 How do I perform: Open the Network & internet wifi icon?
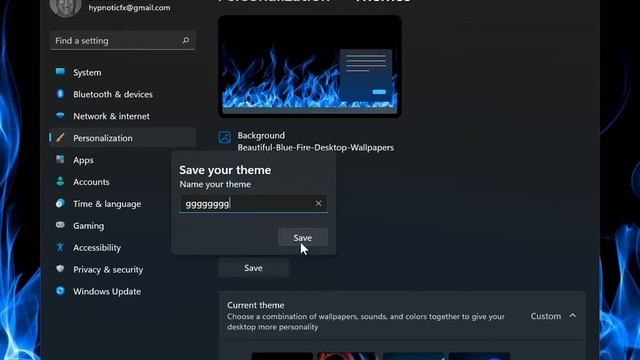60,116
